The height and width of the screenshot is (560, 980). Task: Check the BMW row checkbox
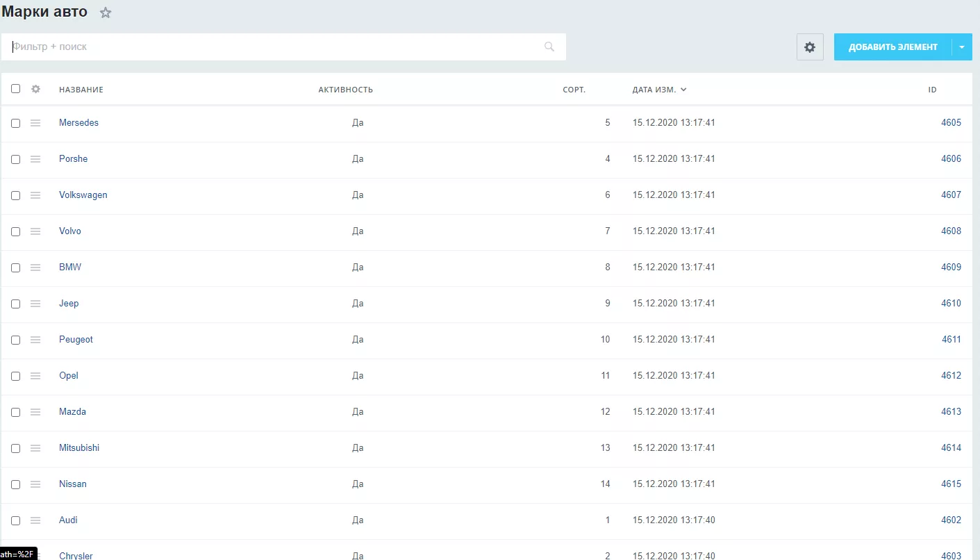(x=15, y=267)
